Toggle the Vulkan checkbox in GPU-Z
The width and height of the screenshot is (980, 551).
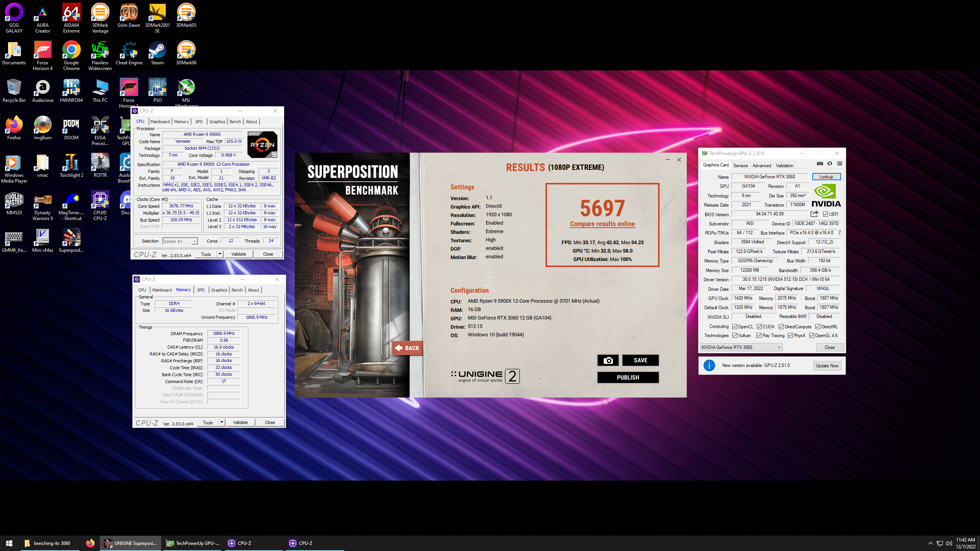735,336
